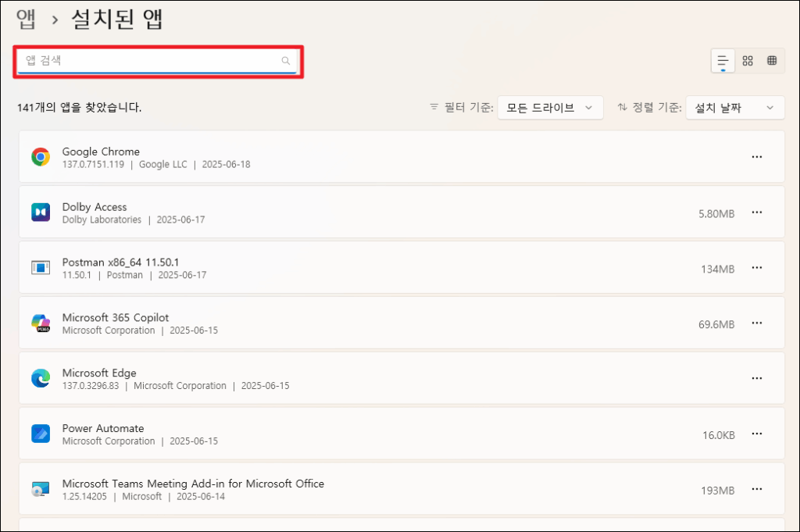
Task: Click the Microsoft Edge name text
Action: (x=99, y=373)
